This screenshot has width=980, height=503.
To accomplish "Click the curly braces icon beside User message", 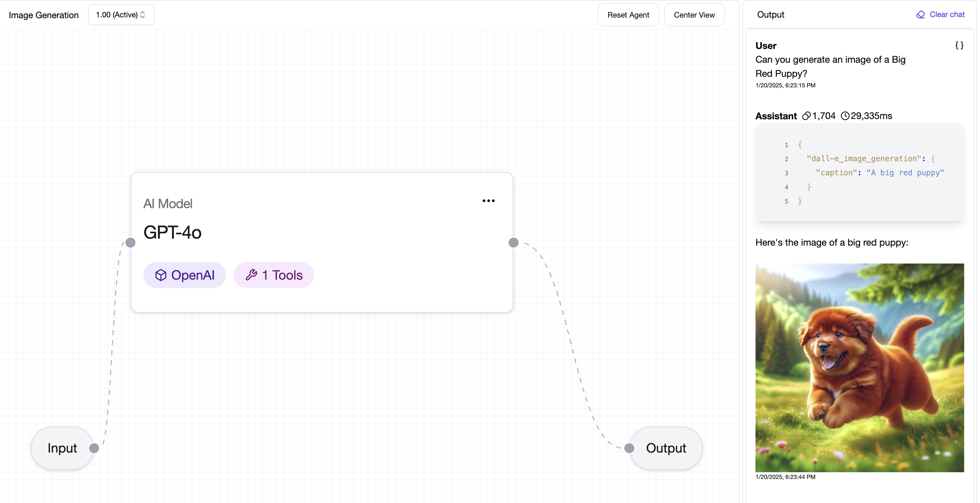I will (x=959, y=45).
